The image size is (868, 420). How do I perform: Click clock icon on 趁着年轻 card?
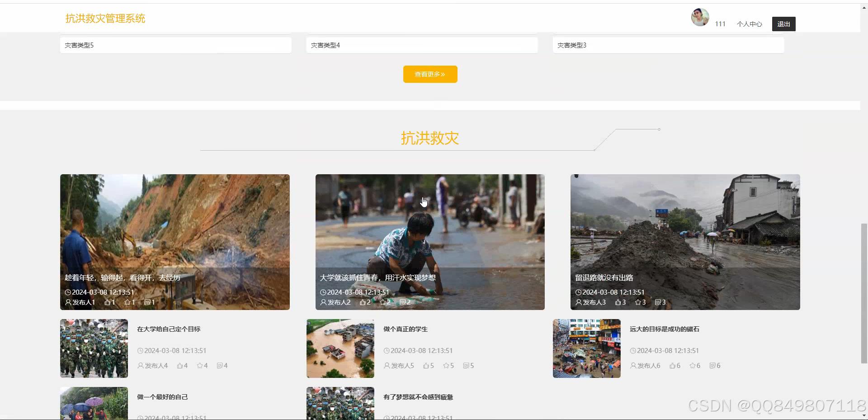[68, 292]
